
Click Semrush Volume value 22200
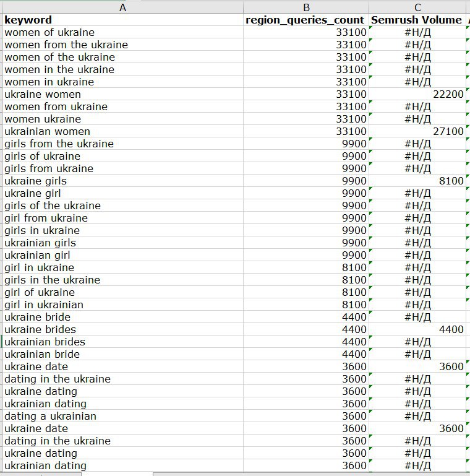[417, 94]
